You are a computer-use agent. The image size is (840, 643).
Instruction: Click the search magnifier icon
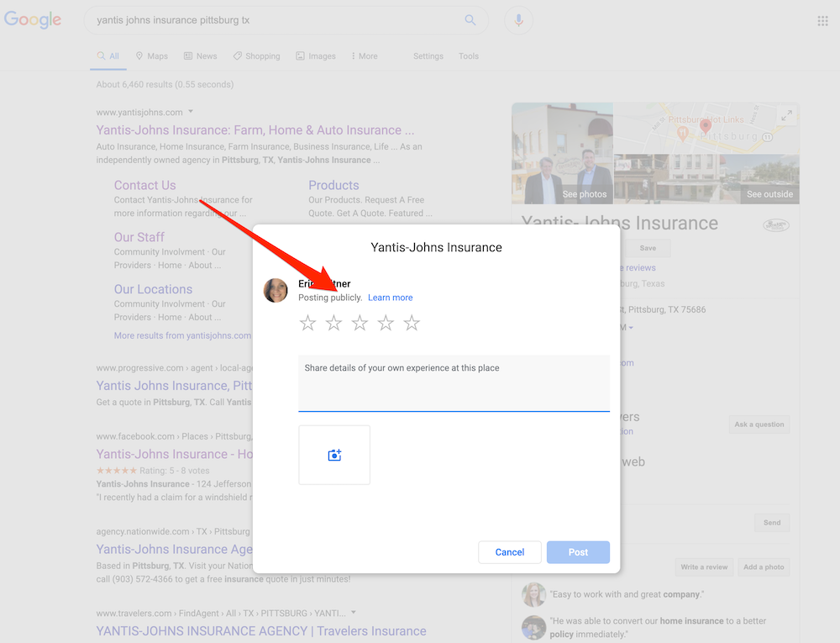tap(470, 20)
